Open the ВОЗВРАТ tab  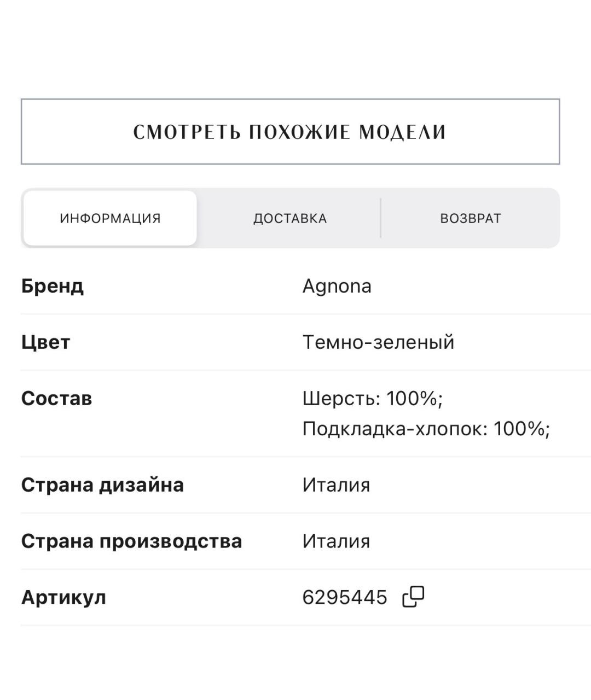click(x=470, y=218)
